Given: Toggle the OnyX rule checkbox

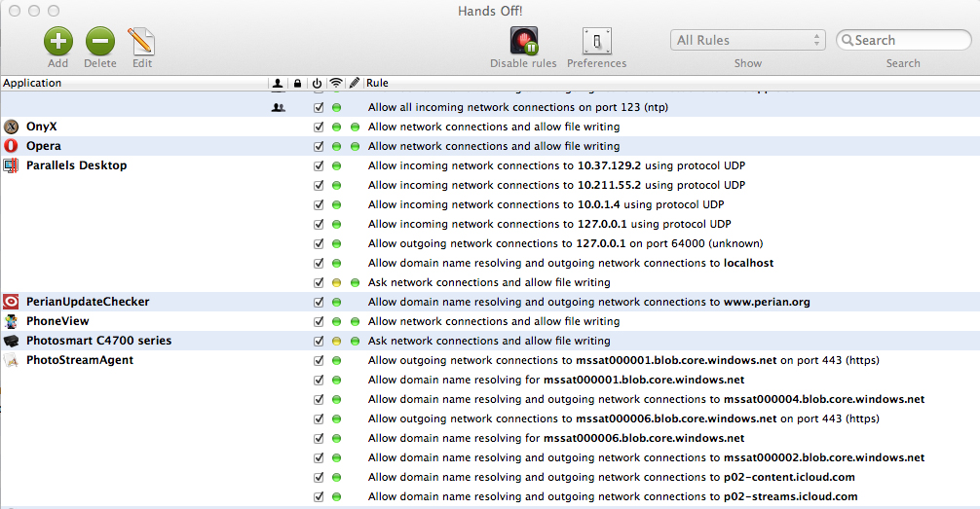Looking at the screenshot, I should 319,127.
